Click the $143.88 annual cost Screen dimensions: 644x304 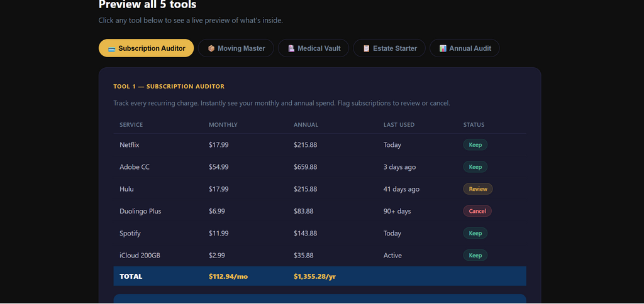tap(305, 234)
